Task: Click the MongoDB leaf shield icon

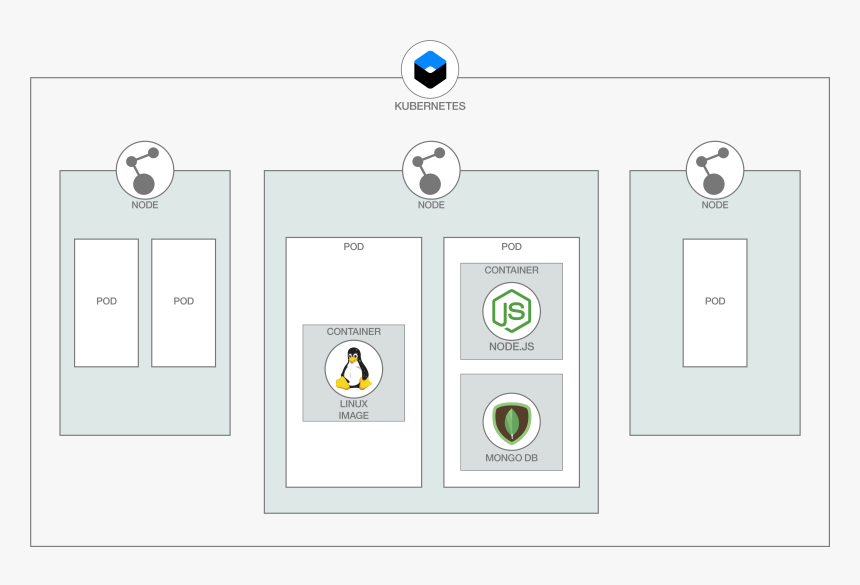Action: (x=512, y=422)
